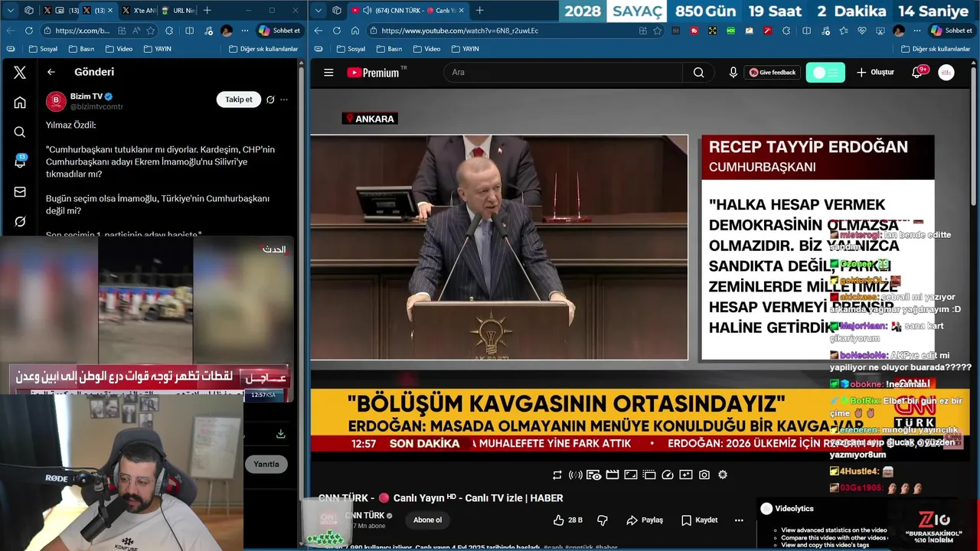
Task: Open Diğer sık kullanılanlar in YouTube window
Action: coord(936,48)
